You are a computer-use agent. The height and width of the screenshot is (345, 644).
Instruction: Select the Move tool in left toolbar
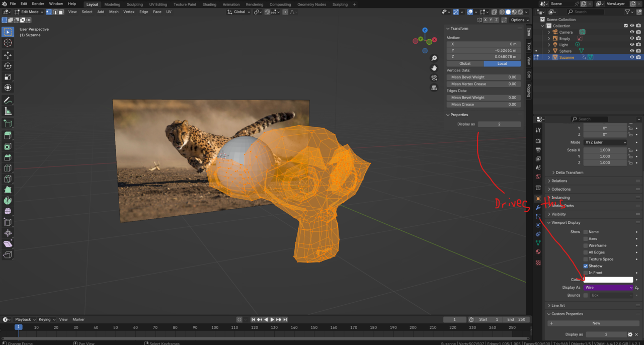coord(8,55)
